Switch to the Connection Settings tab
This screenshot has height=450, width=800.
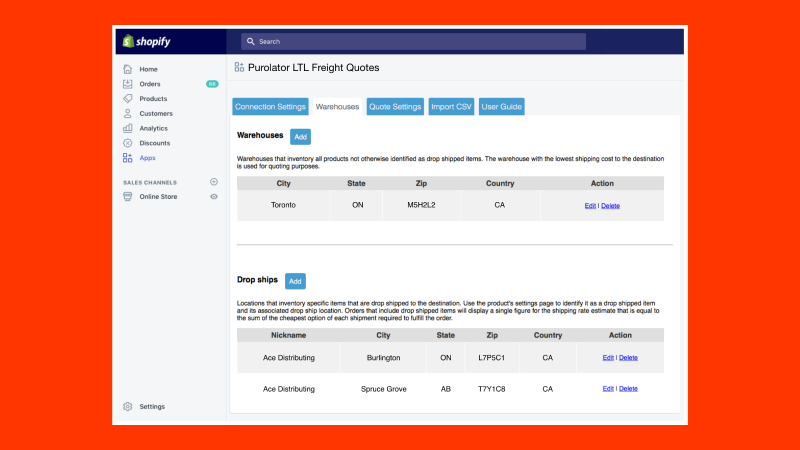[x=270, y=107]
